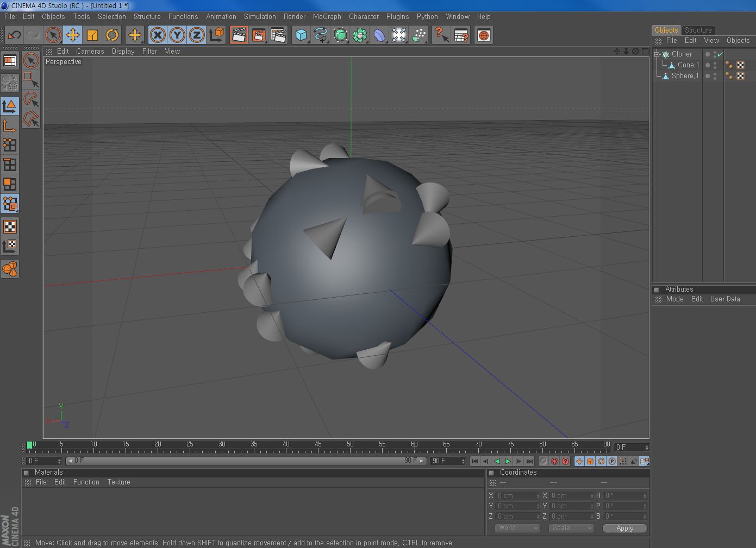
Task: Toggle automatic keyframing button in timeline
Action: pyautogui.click(x=554, y=461)
